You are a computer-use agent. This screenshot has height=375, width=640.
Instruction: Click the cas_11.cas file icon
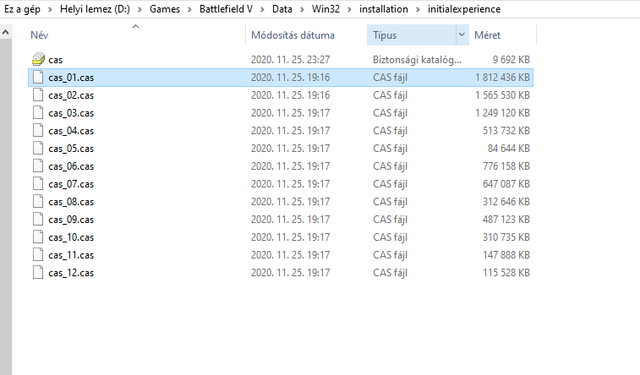tap(38, 255)
